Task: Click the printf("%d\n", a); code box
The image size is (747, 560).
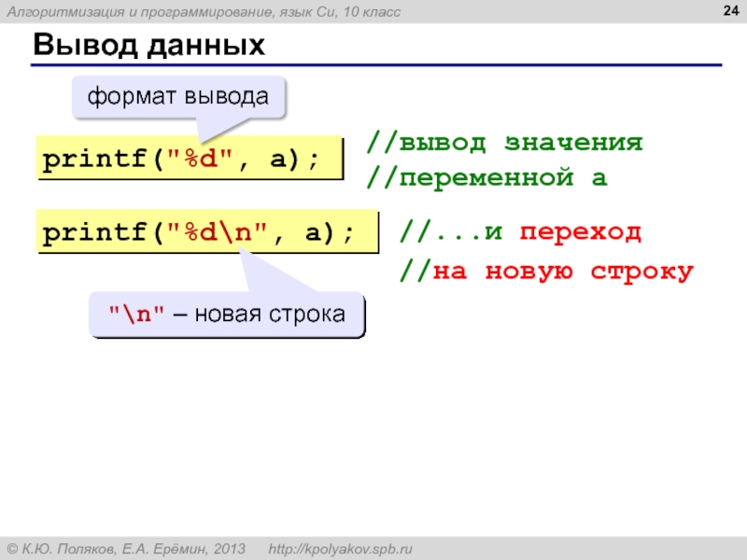Action: (x=206, y=232)
